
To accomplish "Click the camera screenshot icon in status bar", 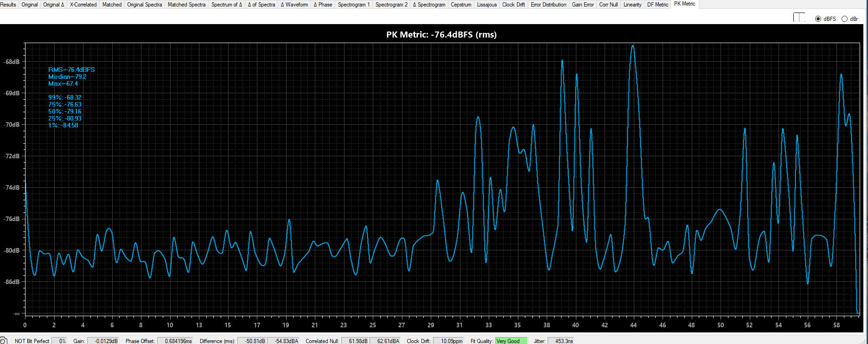I will point(3,340).
